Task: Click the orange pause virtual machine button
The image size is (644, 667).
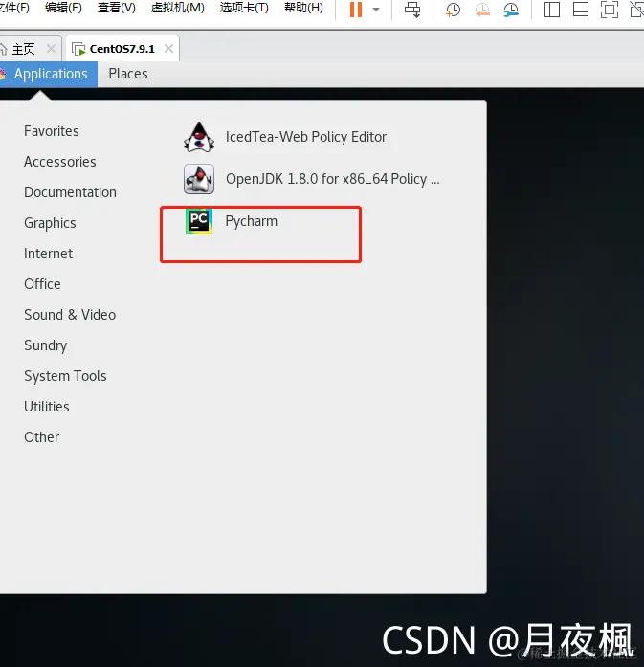Action: 356,10
